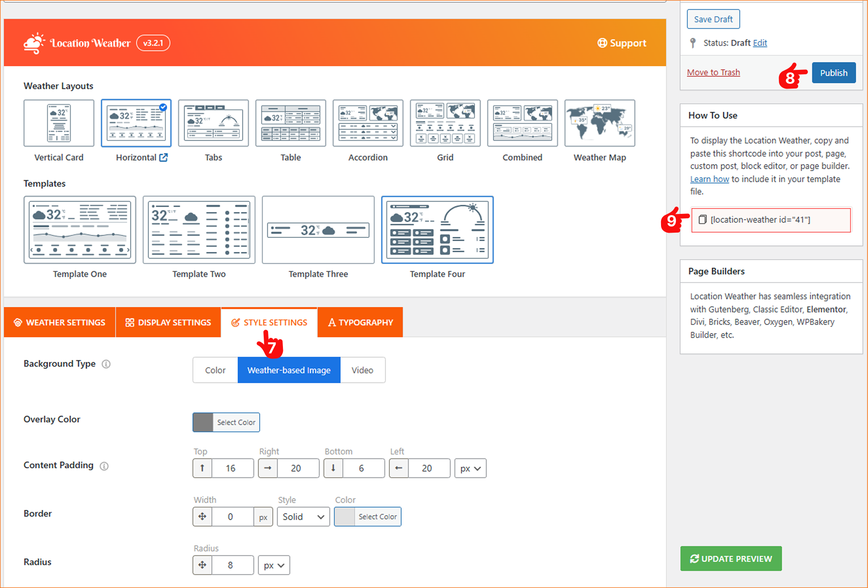Click the location-weather shortcode field
Image resolution: width=868 pixels, height=588 pixels.
[x=771, y=220]
